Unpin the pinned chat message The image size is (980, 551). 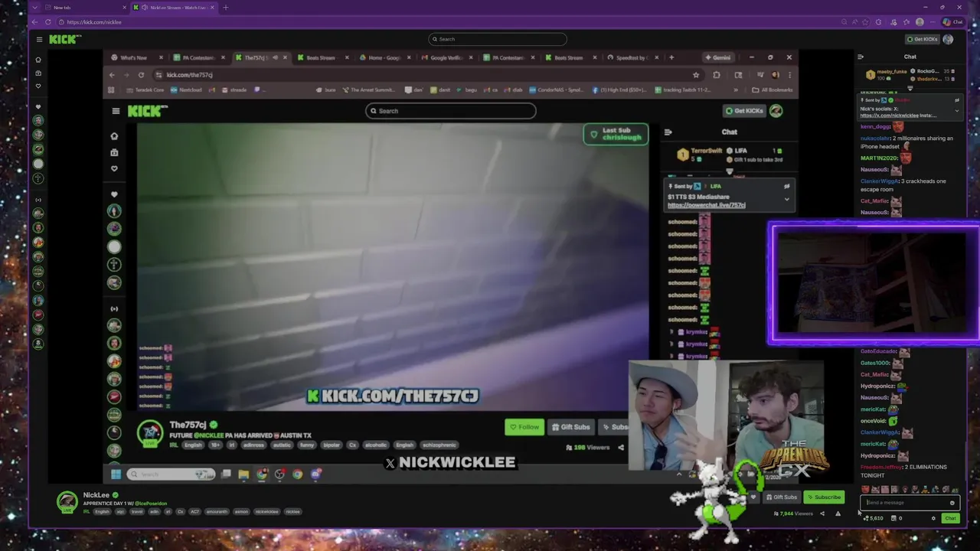(x=956, y=100)
